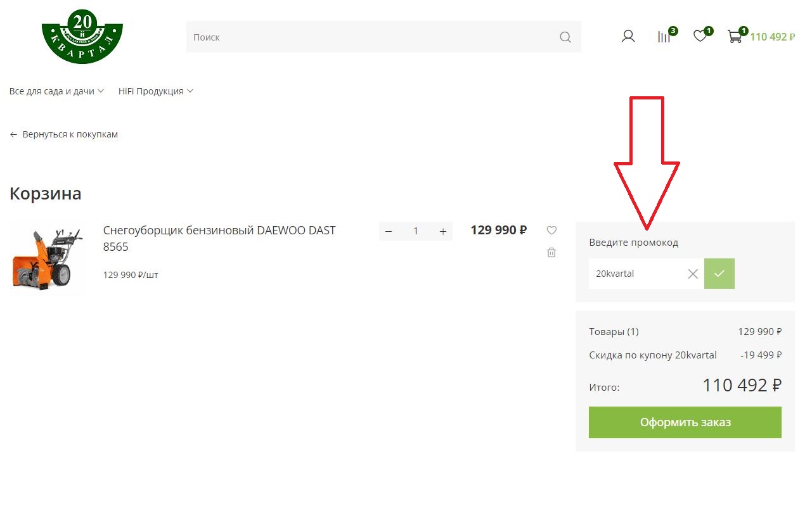Viewport: 812px width, 506px height.
Task: Clear the promo code with the X icon
Action: 693,274
